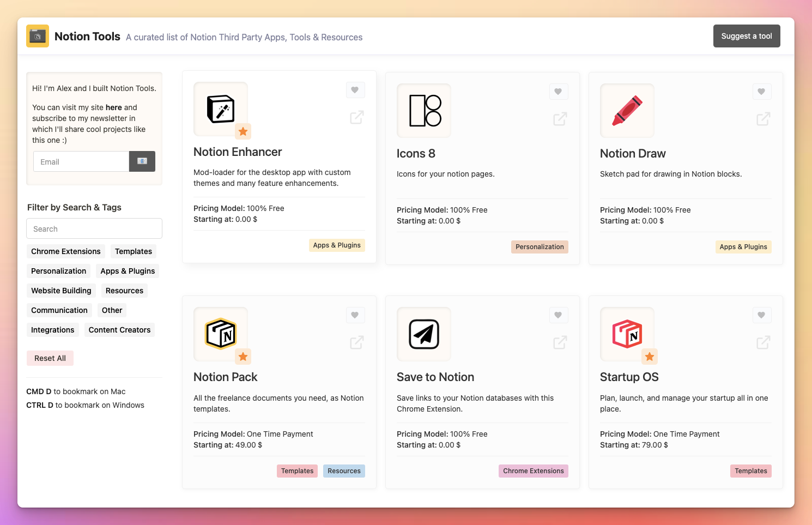812x525 pixels.
Task: Click Reset All to clear filters
Action: click(50, 358)
